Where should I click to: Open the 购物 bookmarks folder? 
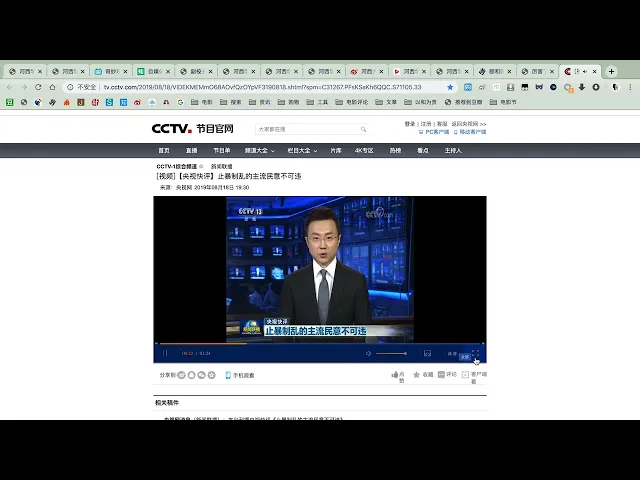[289, 102]
